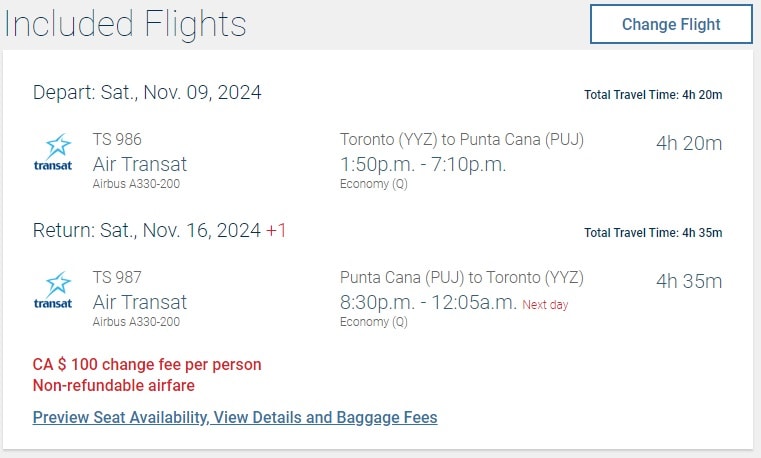Click the Total Travel Time: 4h 35m label
Image resolution: width=761 pixels, height=458 pixels.
click(x=653, y=233)
